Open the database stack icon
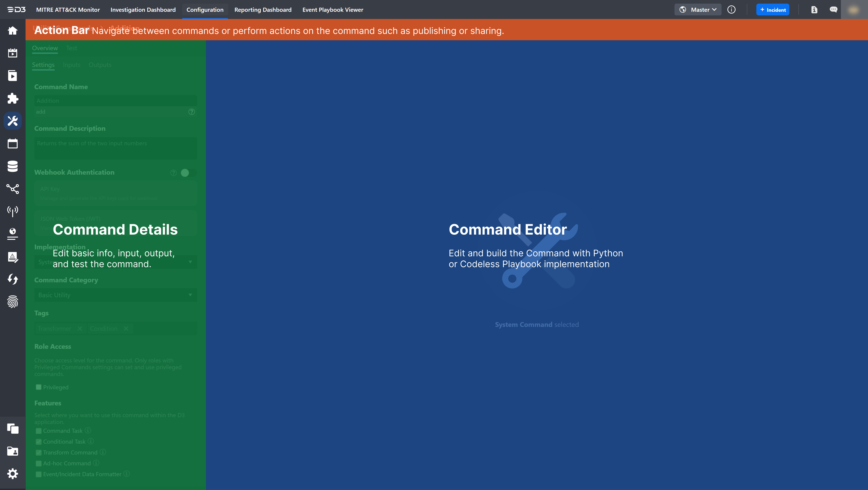 (12, 166)
